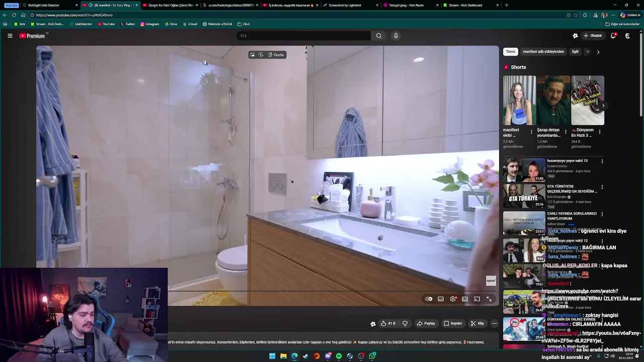Select the Tümü filter chip

511,52
